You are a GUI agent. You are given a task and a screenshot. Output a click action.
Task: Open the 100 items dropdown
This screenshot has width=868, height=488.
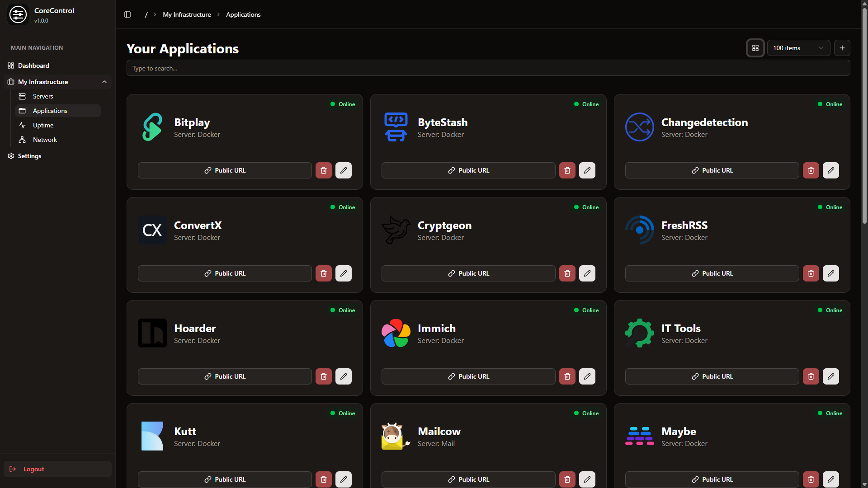point(798,47)
